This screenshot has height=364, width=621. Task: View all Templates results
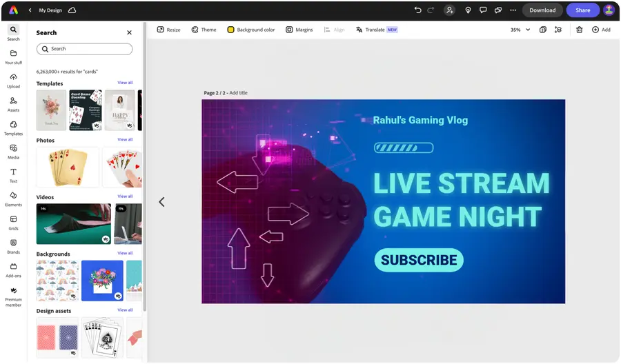(x=125, y=83)
